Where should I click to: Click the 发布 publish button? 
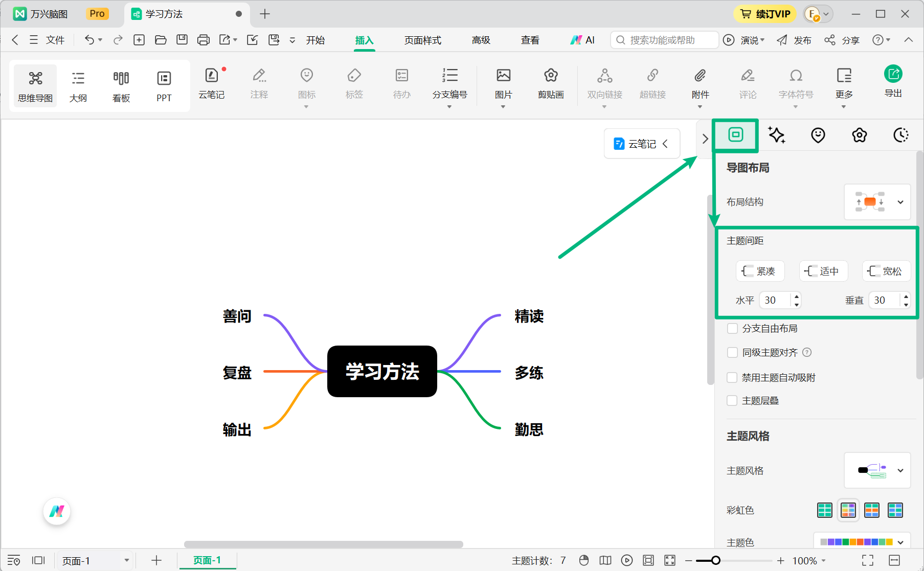(x=794, y=40)
